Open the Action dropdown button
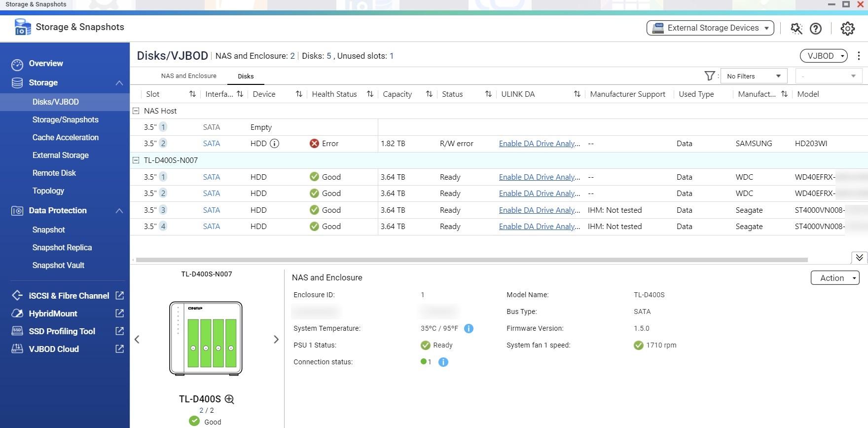868x428 pixels. (834, 278)
